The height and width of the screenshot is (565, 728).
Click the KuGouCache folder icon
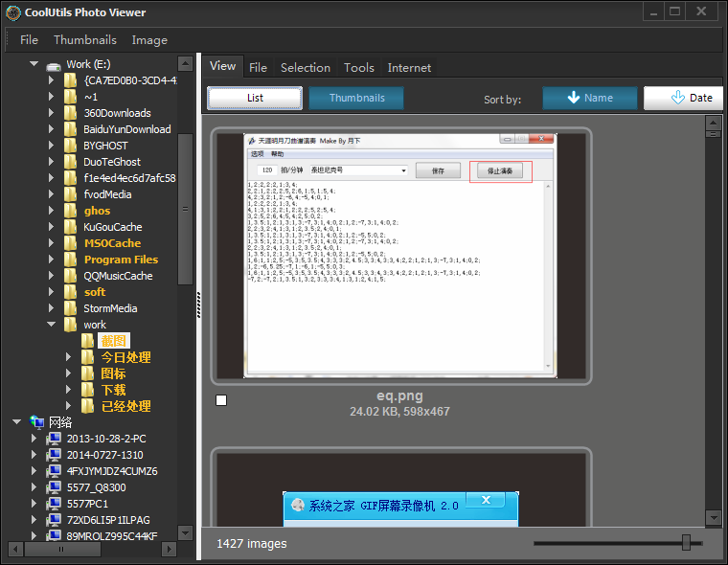coord(71,227)
